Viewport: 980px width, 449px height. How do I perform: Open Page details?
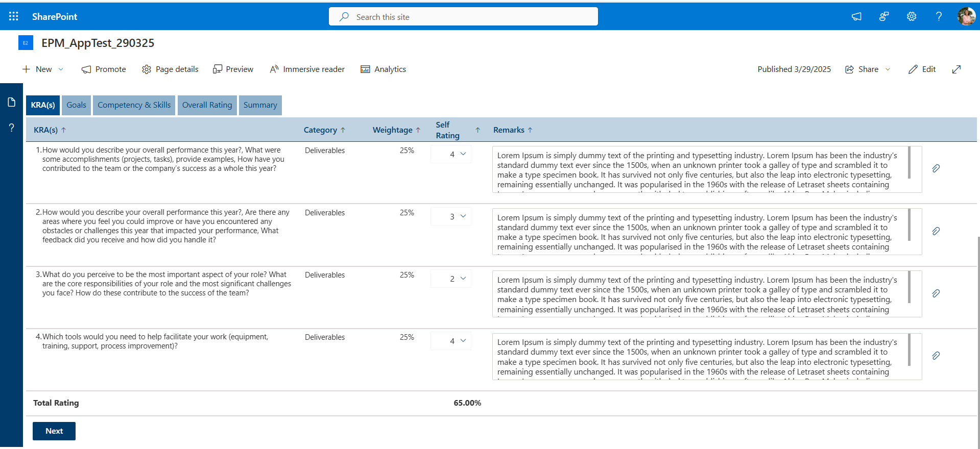[x=170, y=69]
